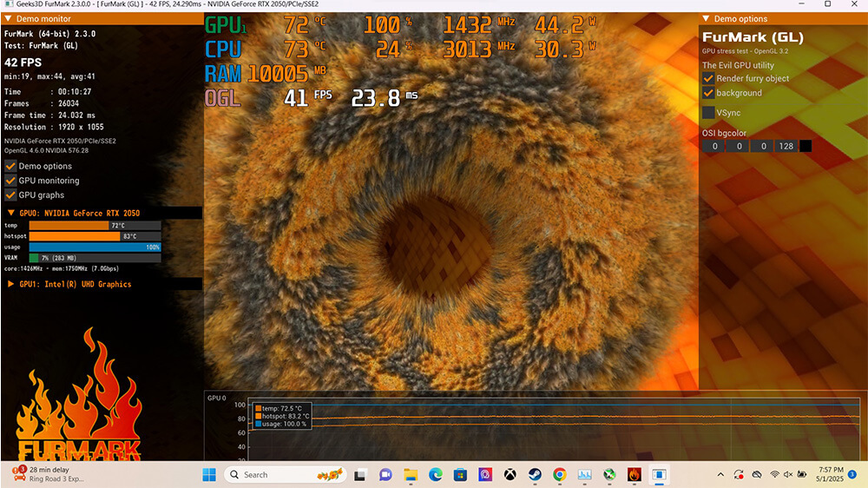The width and height of the screenshot is (868, 488).
Task: Disable the Render furry object checkbox
Action: point(708,78)
